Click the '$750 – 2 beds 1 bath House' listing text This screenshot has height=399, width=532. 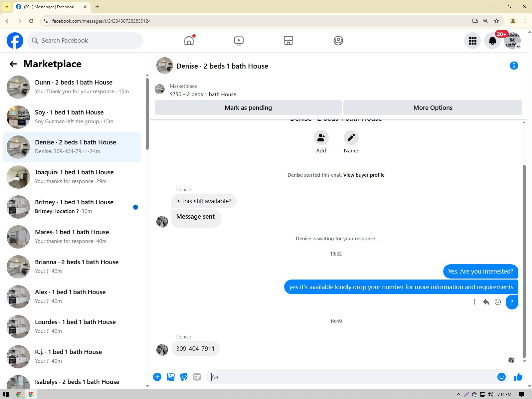(203, 95)
